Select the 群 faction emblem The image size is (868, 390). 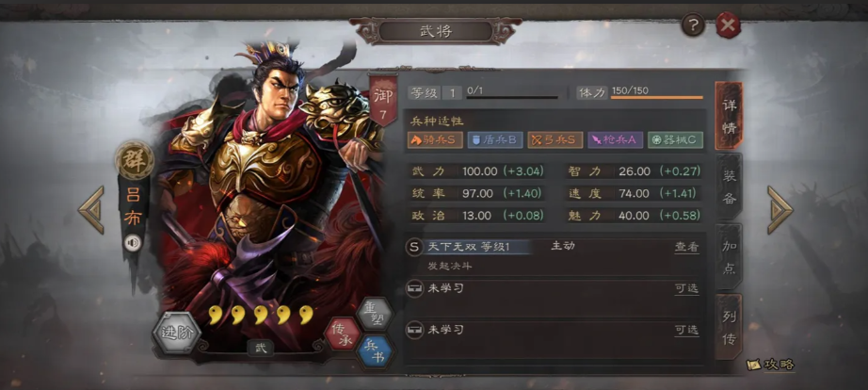point(135,160)
